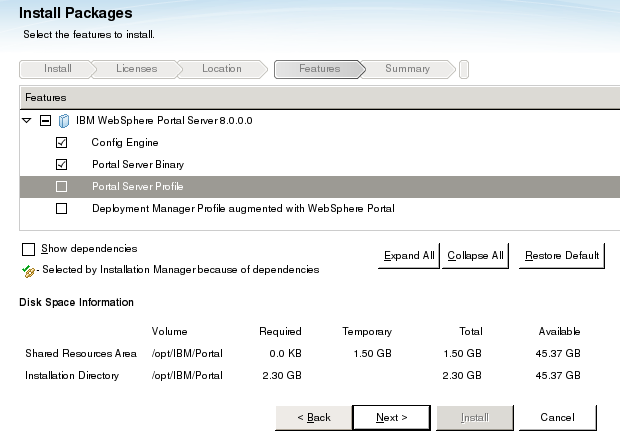Click the Shared Resources Area label
This screenshot has width=620, height=439.
coord(81,354)
